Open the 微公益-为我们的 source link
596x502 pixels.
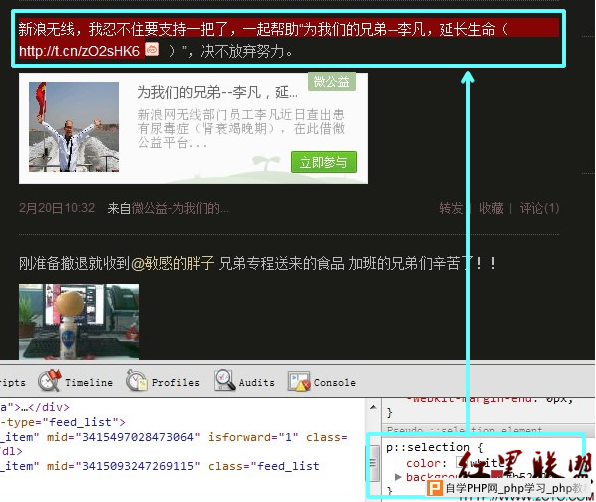(x=180, y=208)
